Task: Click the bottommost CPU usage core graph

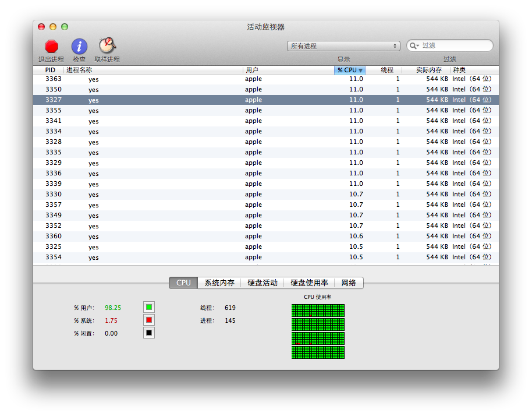Action: coord(318,352)
